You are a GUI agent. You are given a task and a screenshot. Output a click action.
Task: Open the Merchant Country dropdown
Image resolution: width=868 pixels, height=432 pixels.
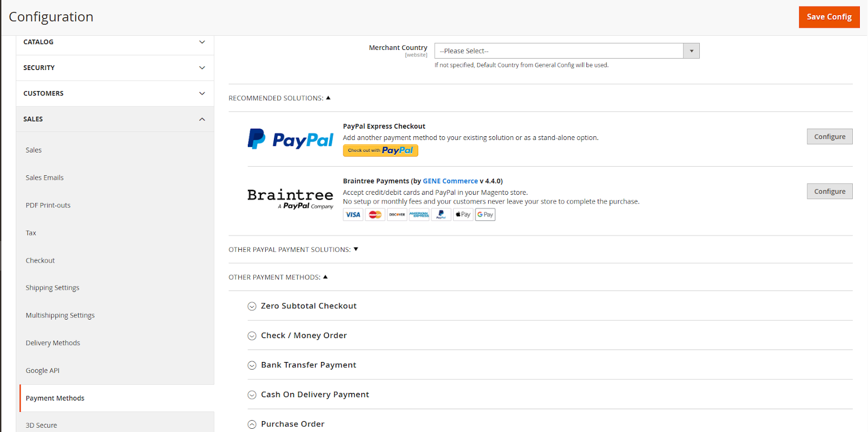click(x=567, y=51)
